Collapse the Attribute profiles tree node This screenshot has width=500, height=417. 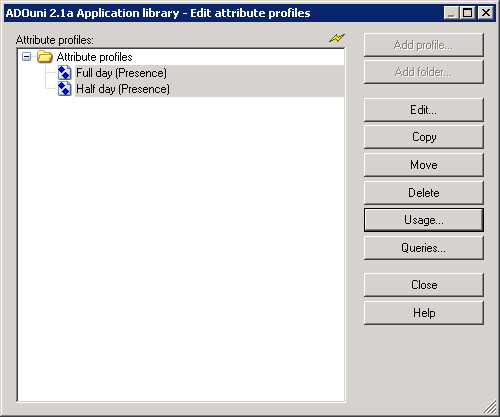[x=26, y=57]
